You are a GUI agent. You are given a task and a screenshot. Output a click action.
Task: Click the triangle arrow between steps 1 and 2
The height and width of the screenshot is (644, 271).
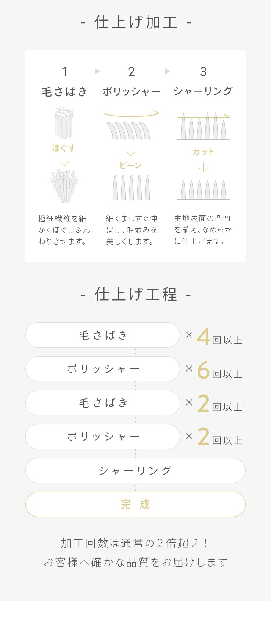click(x=97, y=72)
